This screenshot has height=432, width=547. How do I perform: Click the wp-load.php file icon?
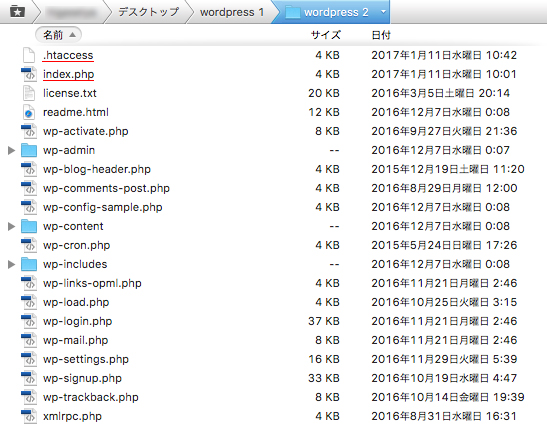pyautogui.click(x=29, y=302)
